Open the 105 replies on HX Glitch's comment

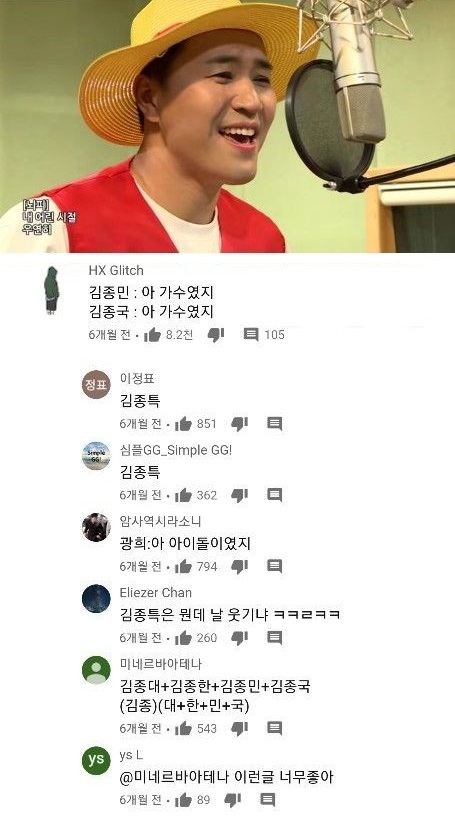click(264, 334)
